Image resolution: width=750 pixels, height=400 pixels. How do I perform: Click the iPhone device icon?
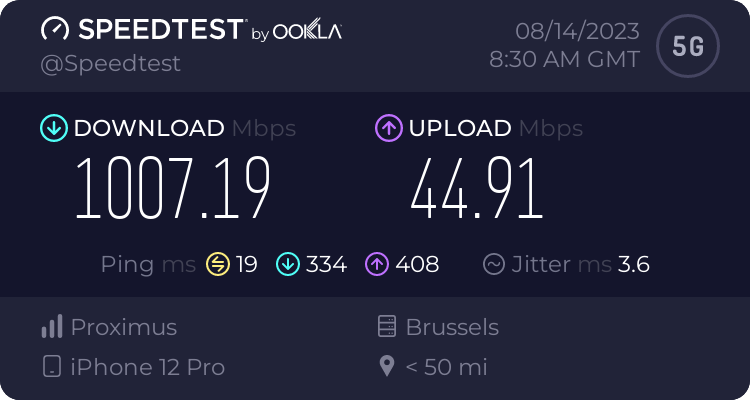(52, 367)
